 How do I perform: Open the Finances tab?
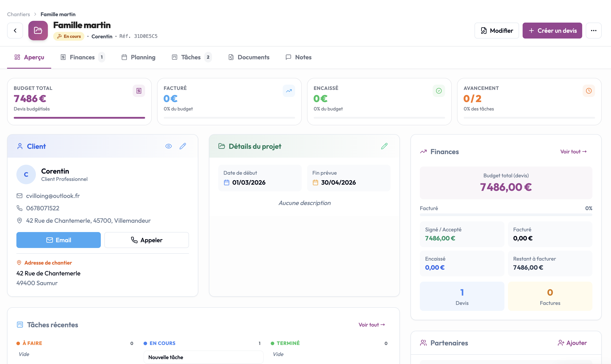click(82, 57)
